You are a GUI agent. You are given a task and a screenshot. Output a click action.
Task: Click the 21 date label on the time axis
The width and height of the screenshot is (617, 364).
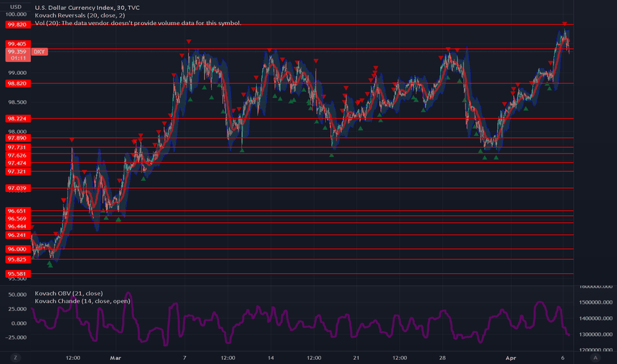tap(356, 357)
